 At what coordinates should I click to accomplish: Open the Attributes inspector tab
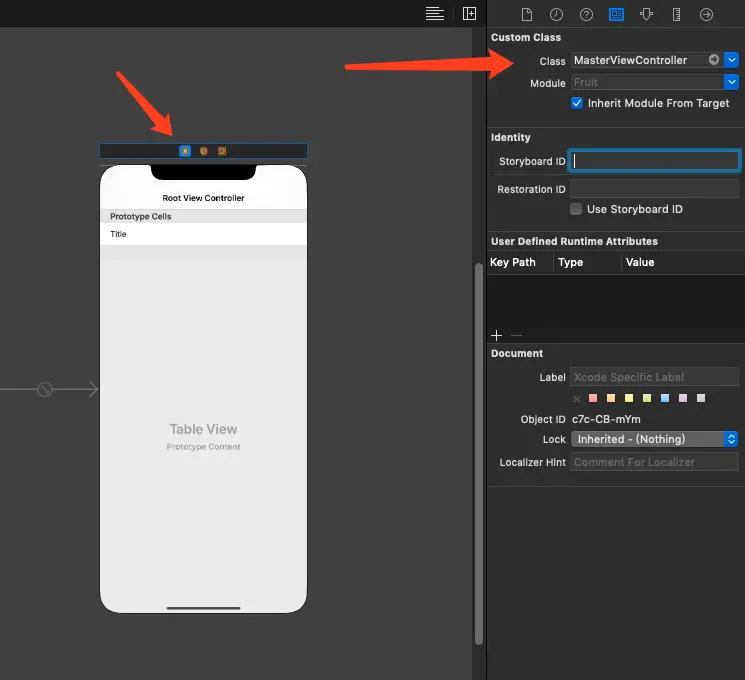point(646,14)
